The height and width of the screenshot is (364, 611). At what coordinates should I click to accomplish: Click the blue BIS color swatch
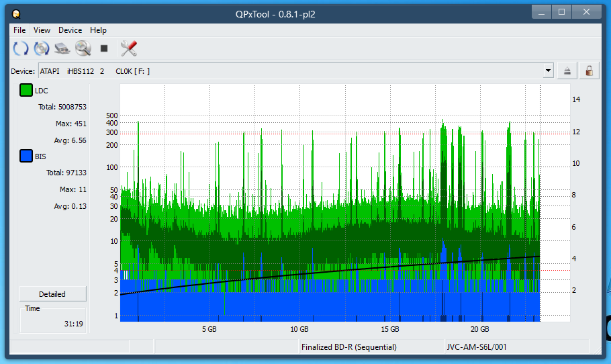[26, 157]
